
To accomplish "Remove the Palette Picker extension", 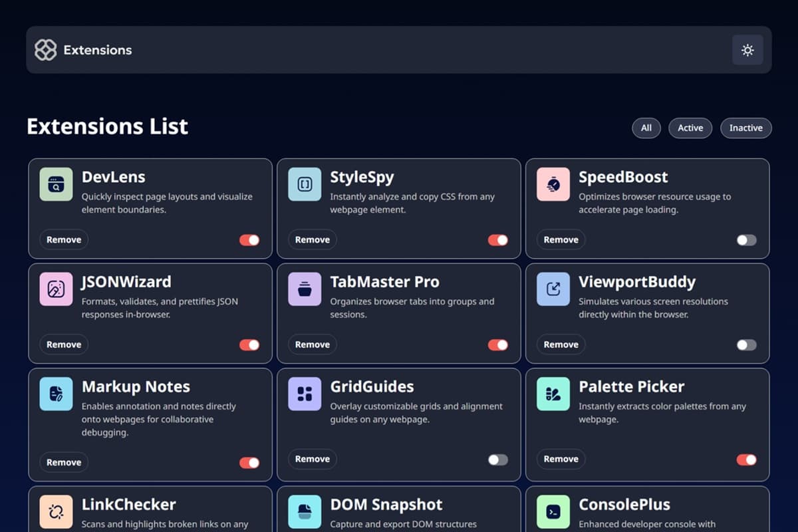I will 561,460.
